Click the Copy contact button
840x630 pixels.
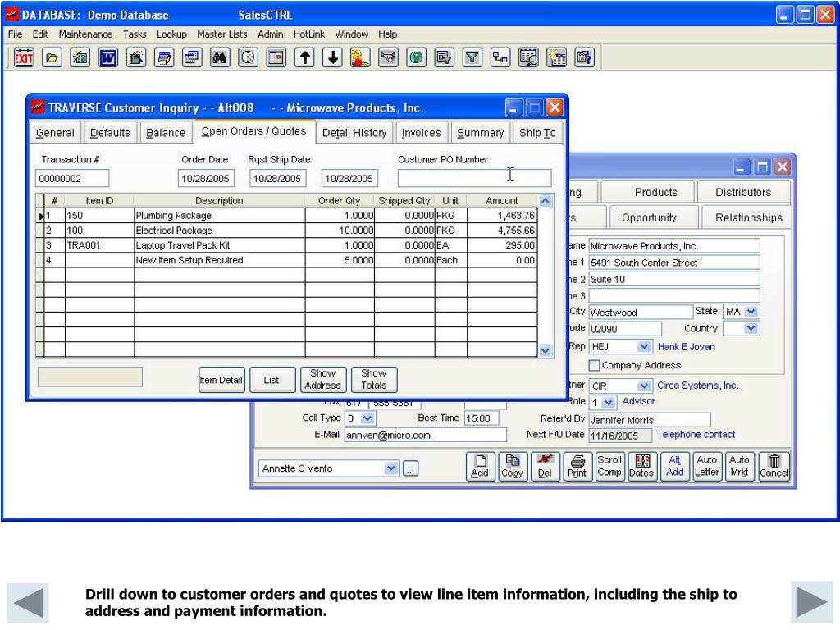click(x=512, y=466)
